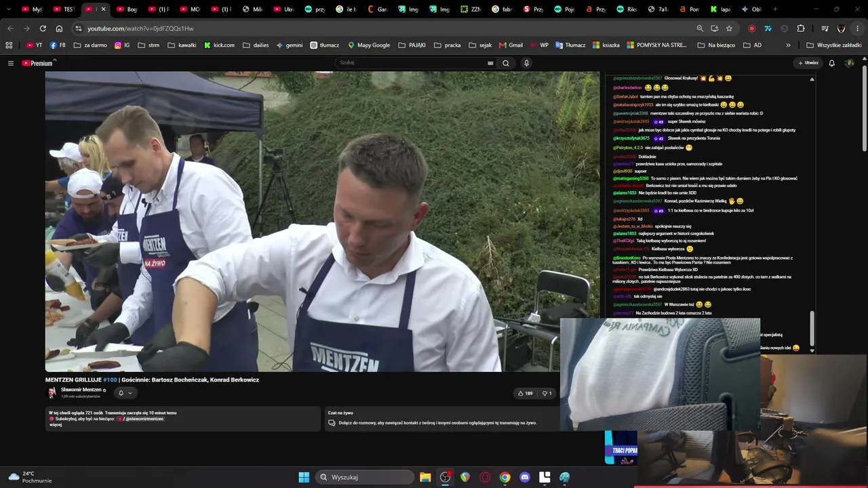
Task: Click the install app icon in address bar
Action: [x=715, y=28]
